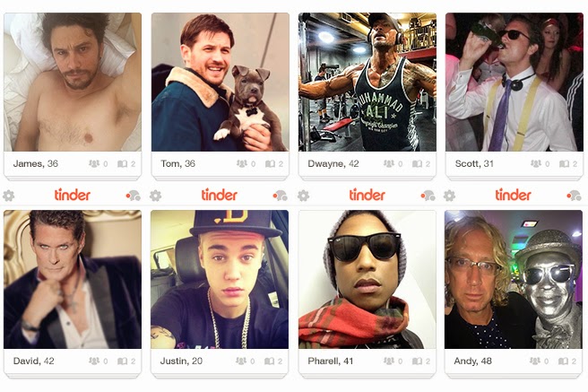
Task: Select the "David, 42" name label
Action: [x=33, y=361]
